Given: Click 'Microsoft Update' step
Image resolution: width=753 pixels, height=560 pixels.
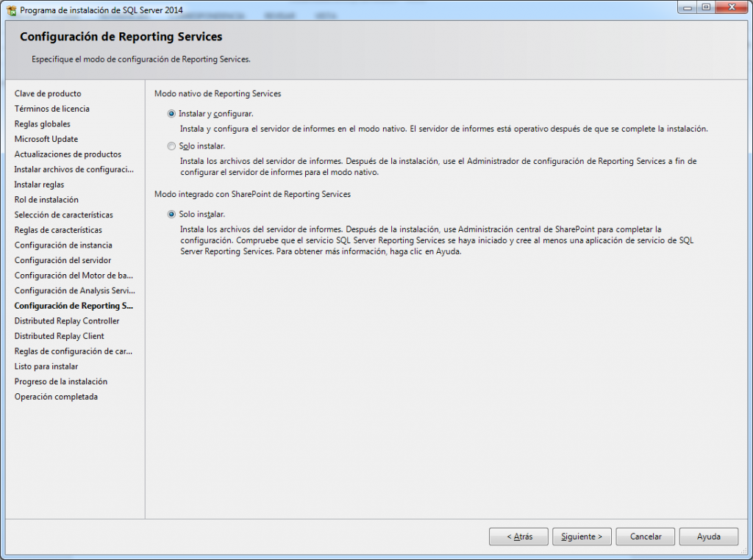Looking at the screenshot, I should (46, 139).
